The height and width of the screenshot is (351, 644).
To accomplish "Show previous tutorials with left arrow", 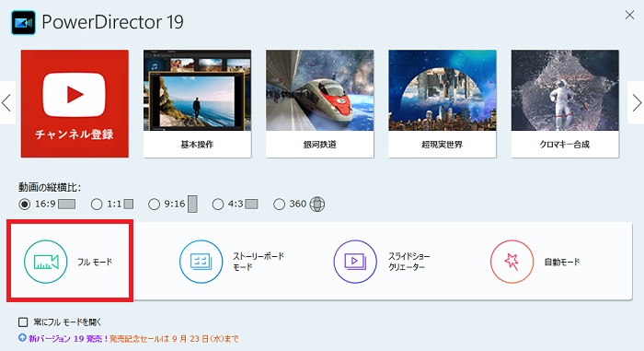I will 7,102.
